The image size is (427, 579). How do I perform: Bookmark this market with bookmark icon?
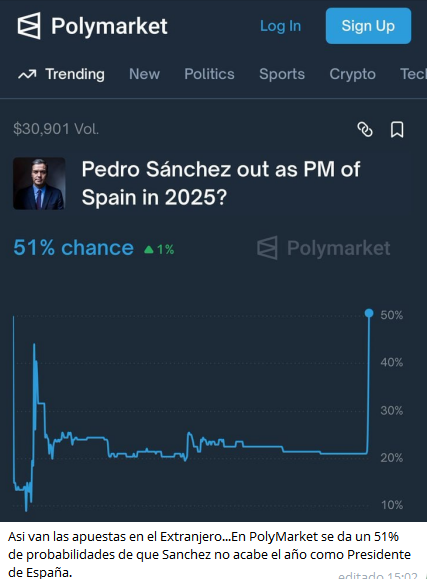[x=397, y=130]
